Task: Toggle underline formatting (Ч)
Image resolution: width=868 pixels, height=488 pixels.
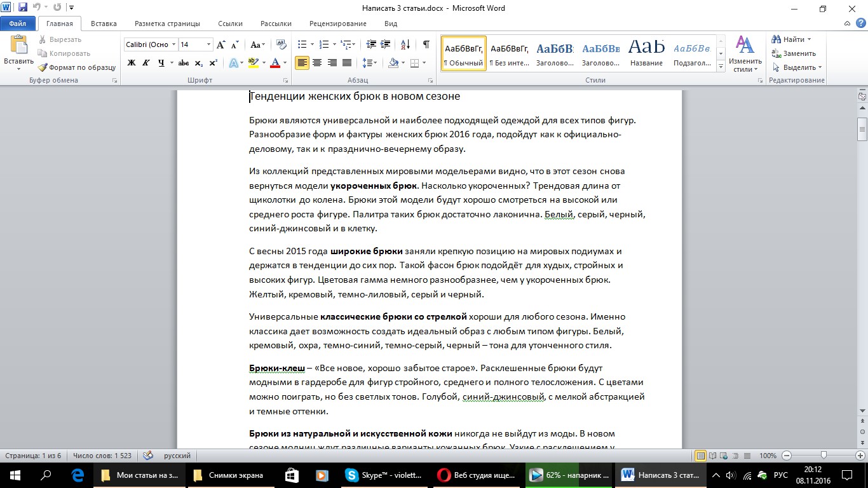Action: pyautogui.click(x=161, y=63)
